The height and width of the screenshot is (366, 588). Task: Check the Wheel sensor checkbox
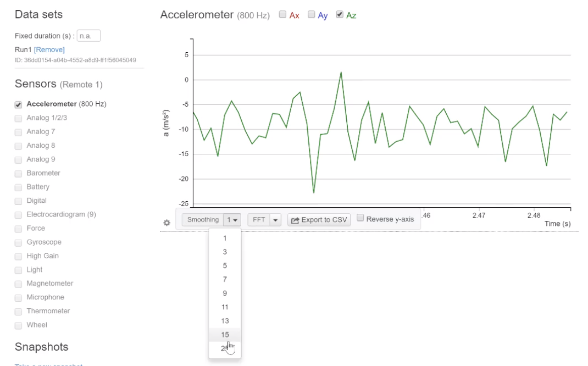pyautogui.click(x=18, y=325)
